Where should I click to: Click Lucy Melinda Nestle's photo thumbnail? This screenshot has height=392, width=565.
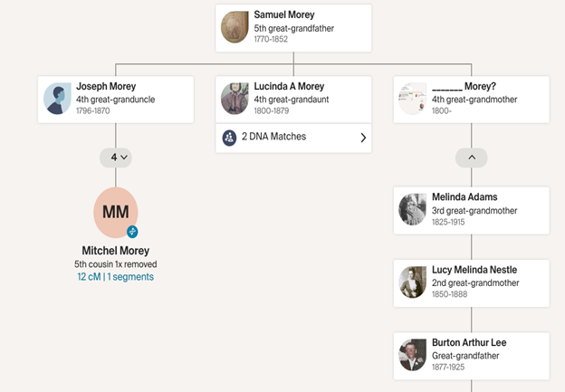pos(413,282)
